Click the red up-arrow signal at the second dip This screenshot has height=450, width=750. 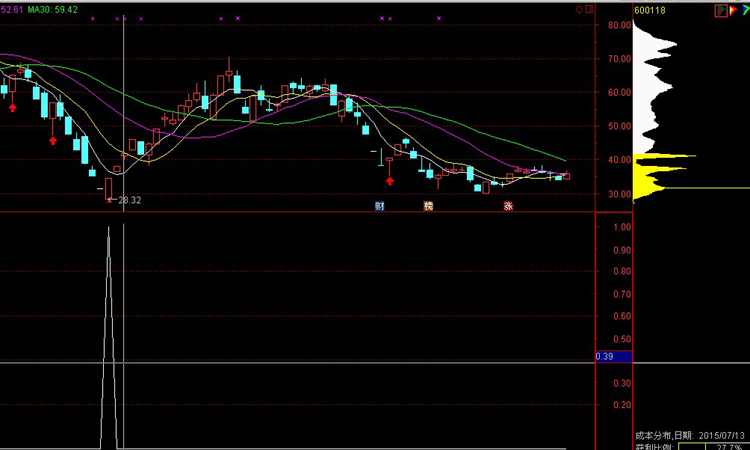[x=53, y=140]
